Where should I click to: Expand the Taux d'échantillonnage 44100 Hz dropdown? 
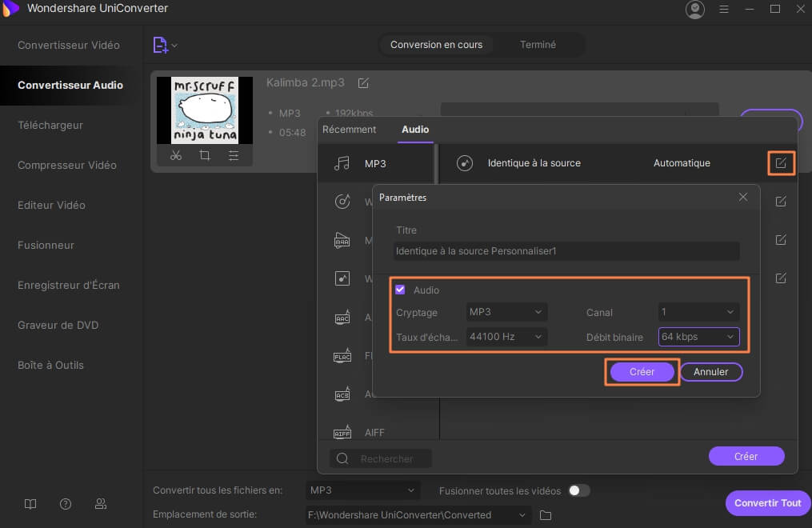(507, 337)
